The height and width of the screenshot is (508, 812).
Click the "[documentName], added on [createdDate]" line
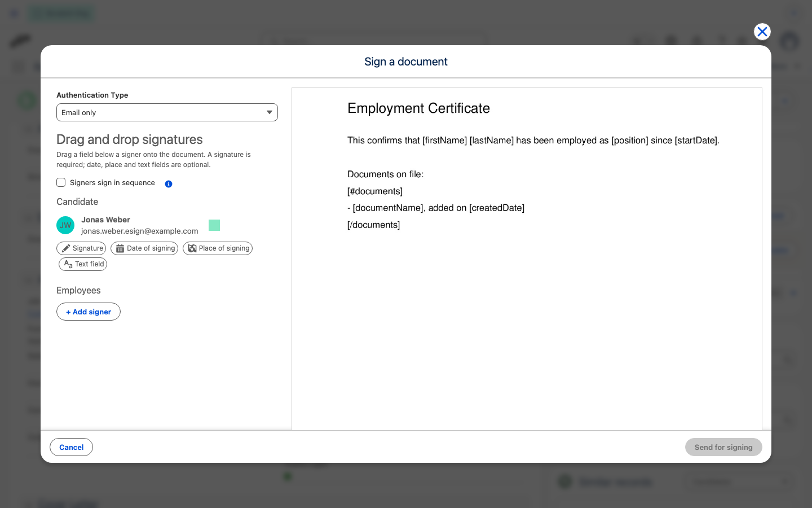tap(436, 208)
